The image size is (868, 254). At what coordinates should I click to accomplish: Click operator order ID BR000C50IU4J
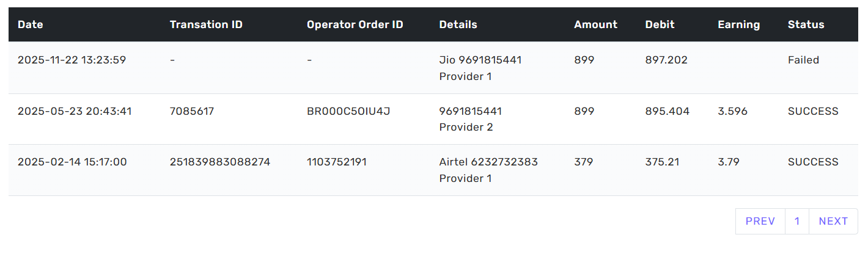(x=348, y=111)
